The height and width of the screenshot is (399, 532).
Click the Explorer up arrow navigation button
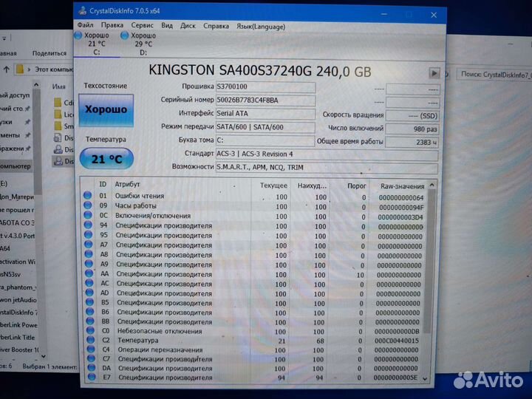tap(7, 69)
